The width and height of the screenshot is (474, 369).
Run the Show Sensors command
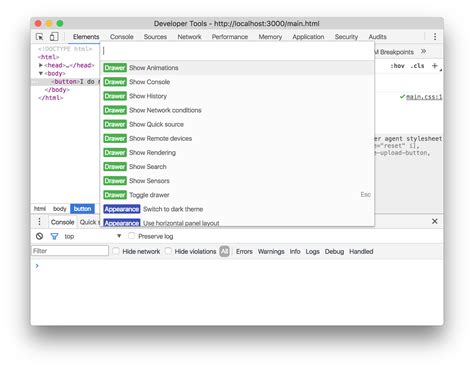237,181
